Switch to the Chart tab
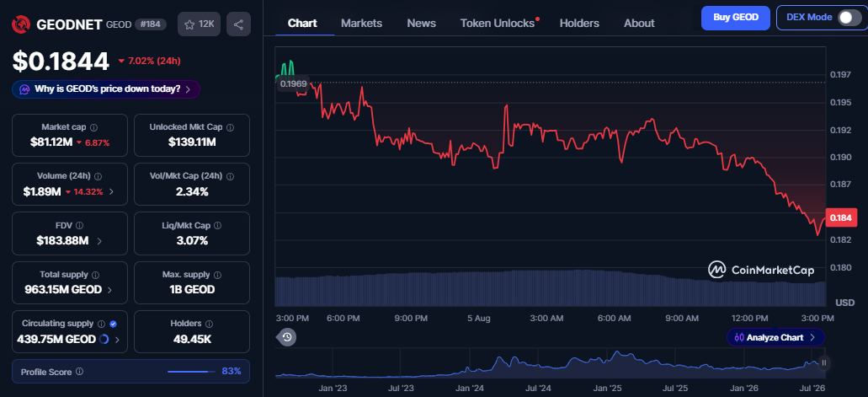The height and width of the screenshot is (397, 868). (302, 24)
